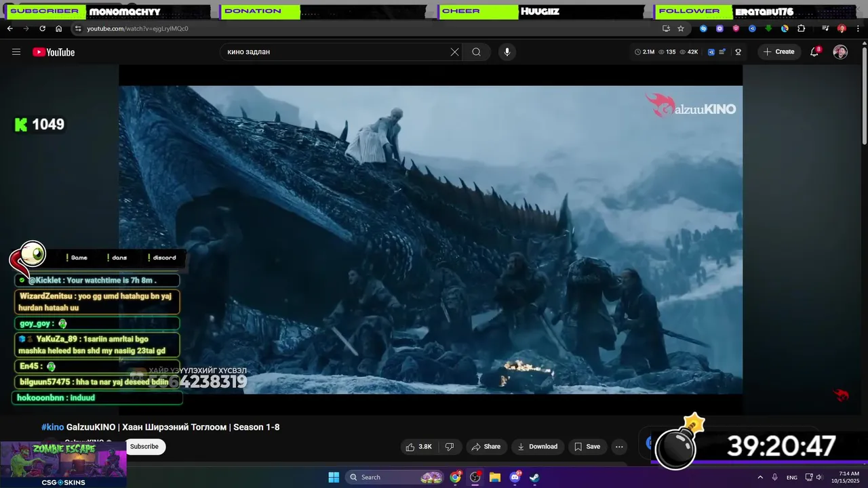Click the Create button
The height and width of the screenshot is (488, 868).
(x=778, y=52)
